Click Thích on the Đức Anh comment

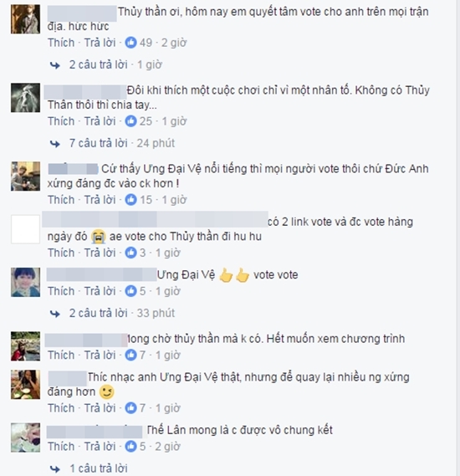[61, 200]
